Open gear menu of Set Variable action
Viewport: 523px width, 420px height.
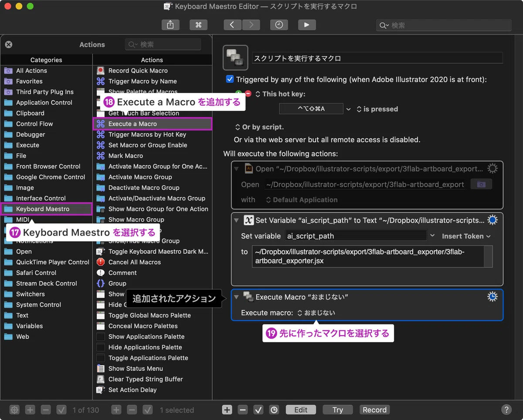492,220
